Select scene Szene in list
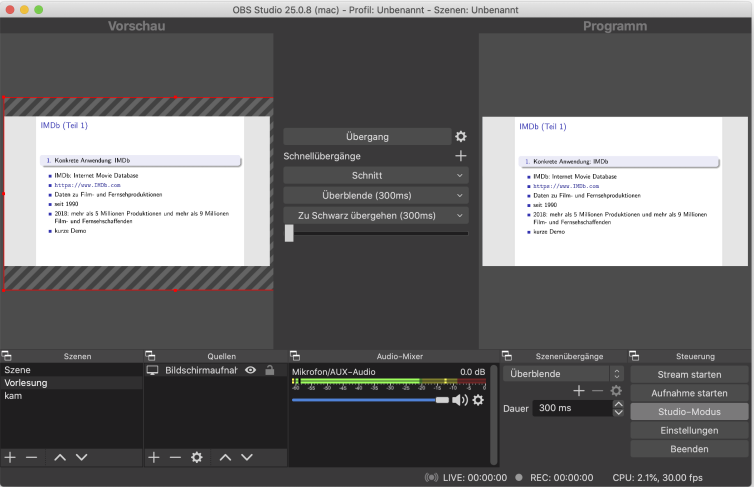The width and height of the screenshot is (754, 487). pyautogui.click(x=71, y=370)
